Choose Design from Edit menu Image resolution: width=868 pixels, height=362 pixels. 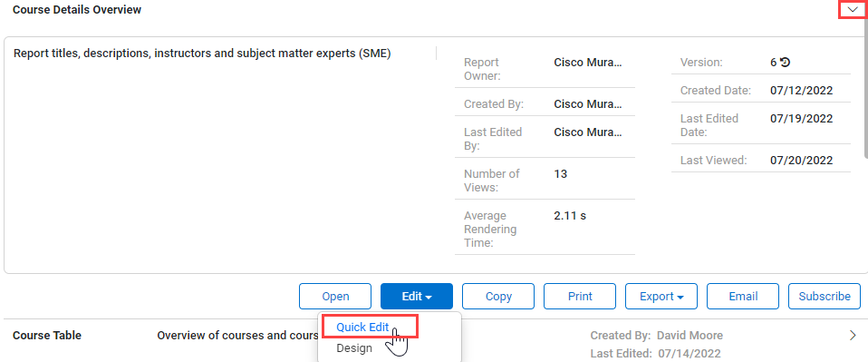354,348
